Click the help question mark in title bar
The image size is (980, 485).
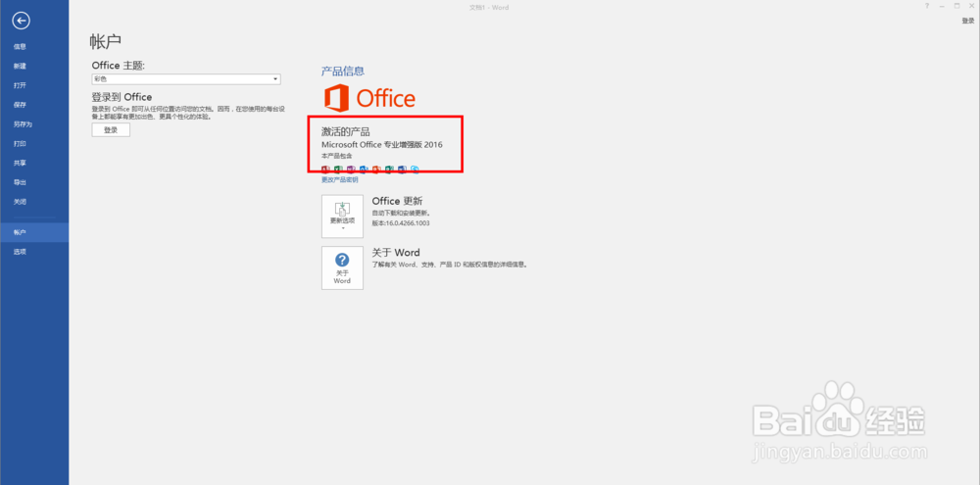(x=927, y=6)
